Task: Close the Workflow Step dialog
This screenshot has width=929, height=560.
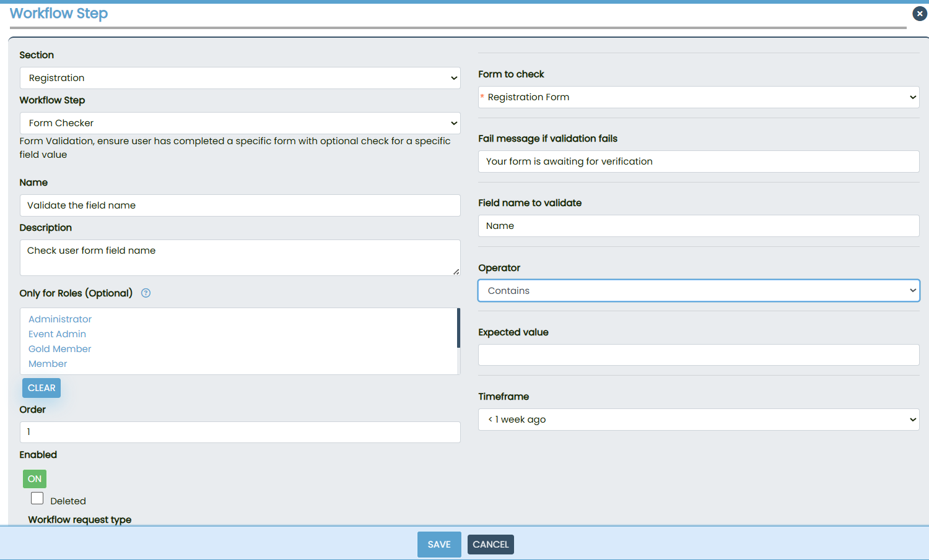Action: tap(920, 14)
